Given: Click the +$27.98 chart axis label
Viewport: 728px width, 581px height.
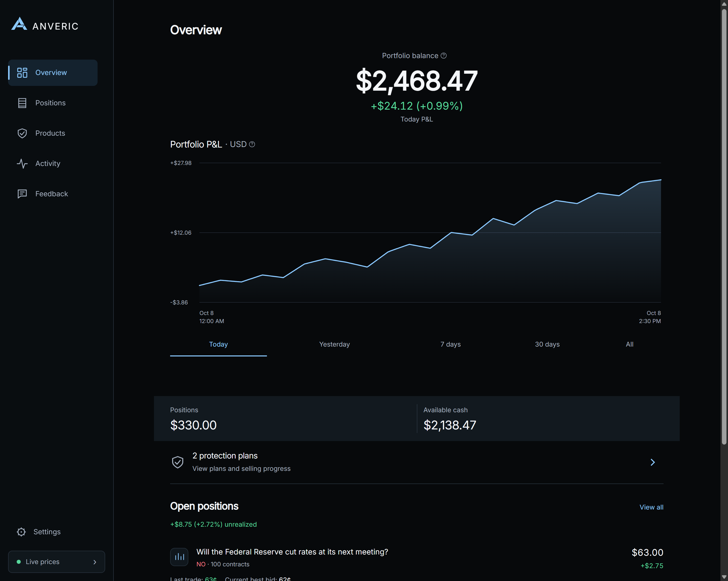Looking at the screenshot, I should (181, 163).
